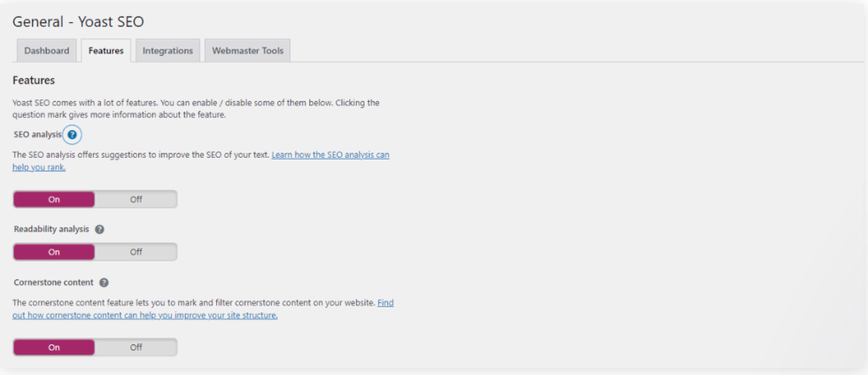The image size is (868, 375).
Task: Follow the 'Learn how the SEO analysis' link
Action: click(330, 156)
